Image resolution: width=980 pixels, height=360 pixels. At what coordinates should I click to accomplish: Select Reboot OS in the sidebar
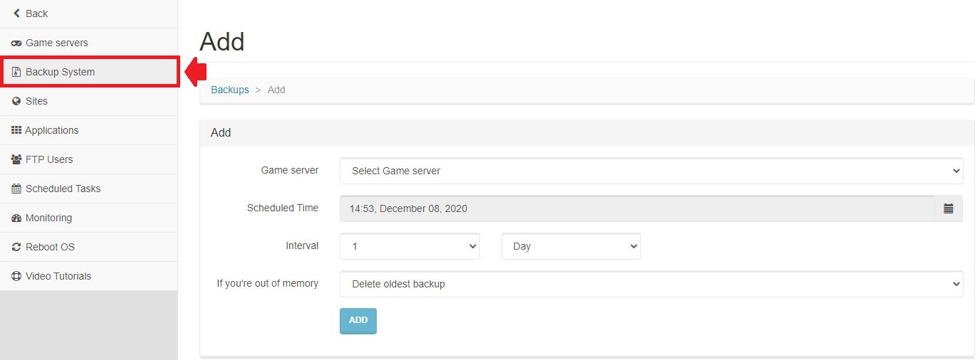pos(88,247)
